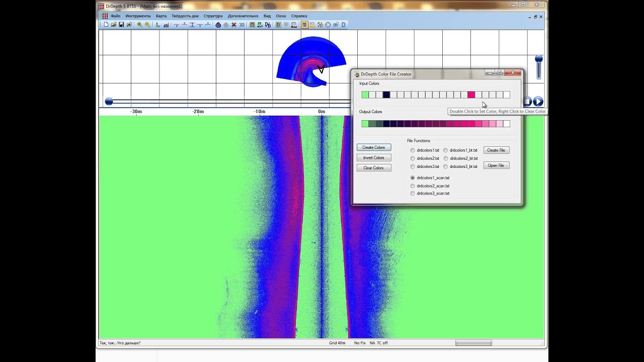644x362 pixels.
Task: Select the drdcolors1_bt.txt radio button
Action: point(445,150)
